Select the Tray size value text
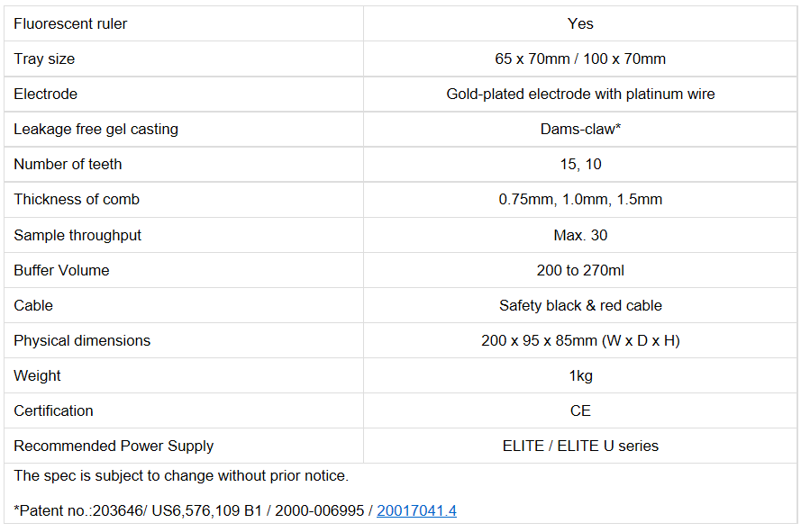801x532 pixels. point(580,59)
